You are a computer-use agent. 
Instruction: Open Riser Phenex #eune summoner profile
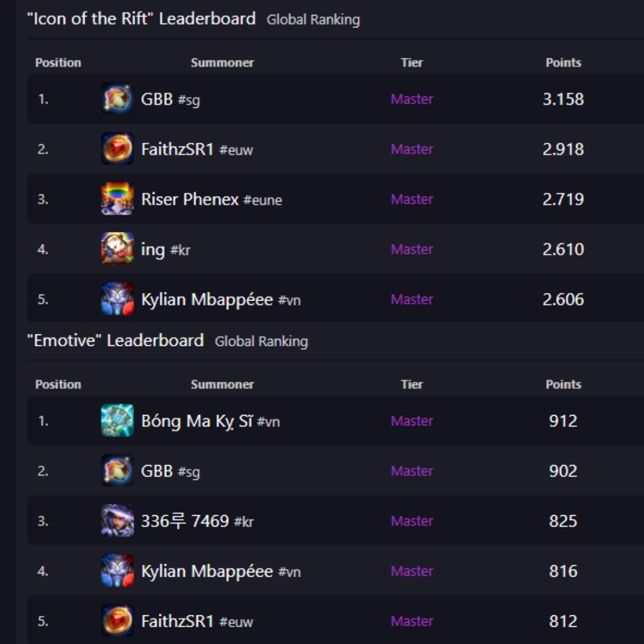(x=212, y=200)
